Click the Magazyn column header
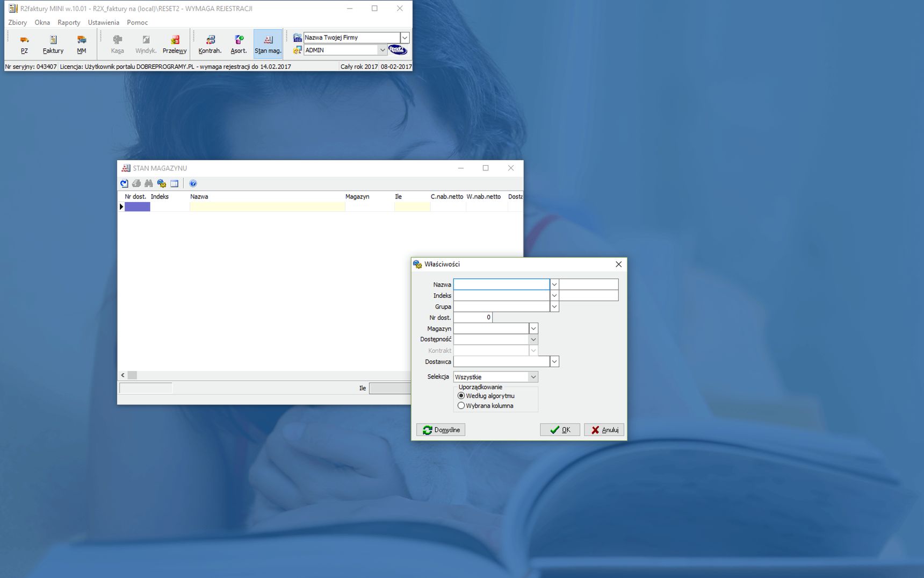Image resolution: width=924 pixels, height=578 pixels. click(x=369, y=197)
